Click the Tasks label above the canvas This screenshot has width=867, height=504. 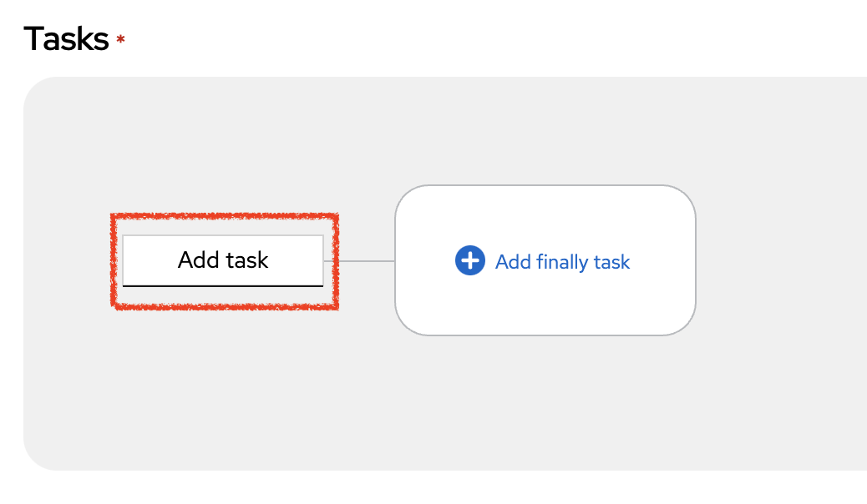[67, 38]
